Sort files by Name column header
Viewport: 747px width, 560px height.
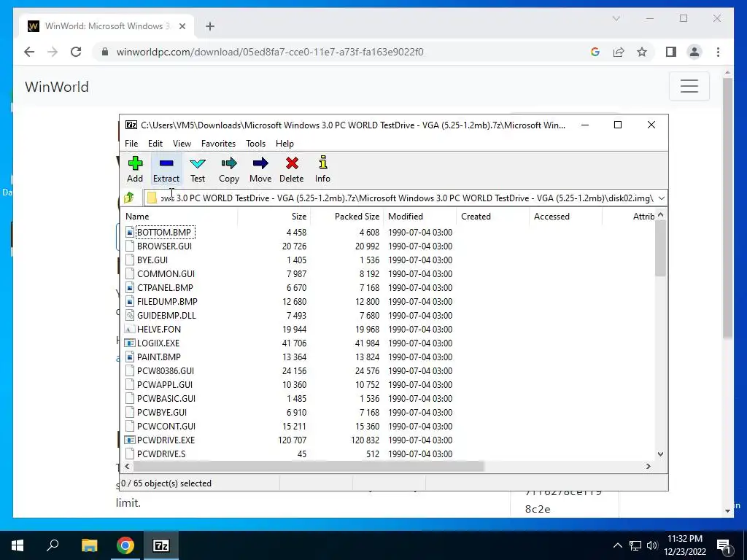pyautogui.click(x=179, y=216)
